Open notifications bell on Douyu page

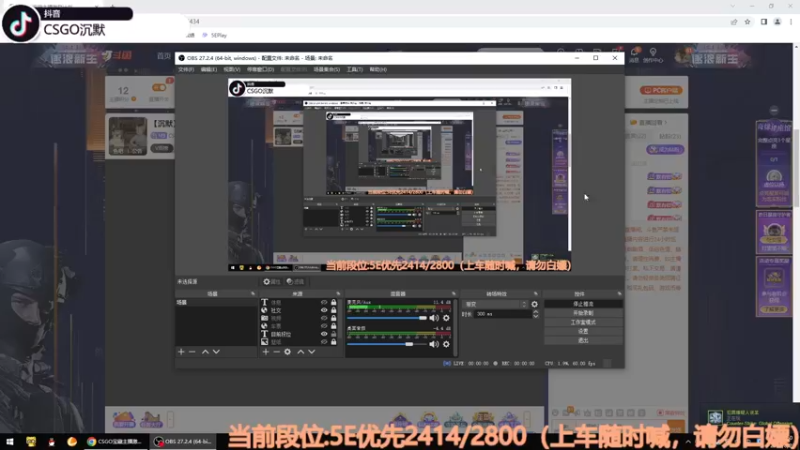pyautogui.click(x=634, y=52)
